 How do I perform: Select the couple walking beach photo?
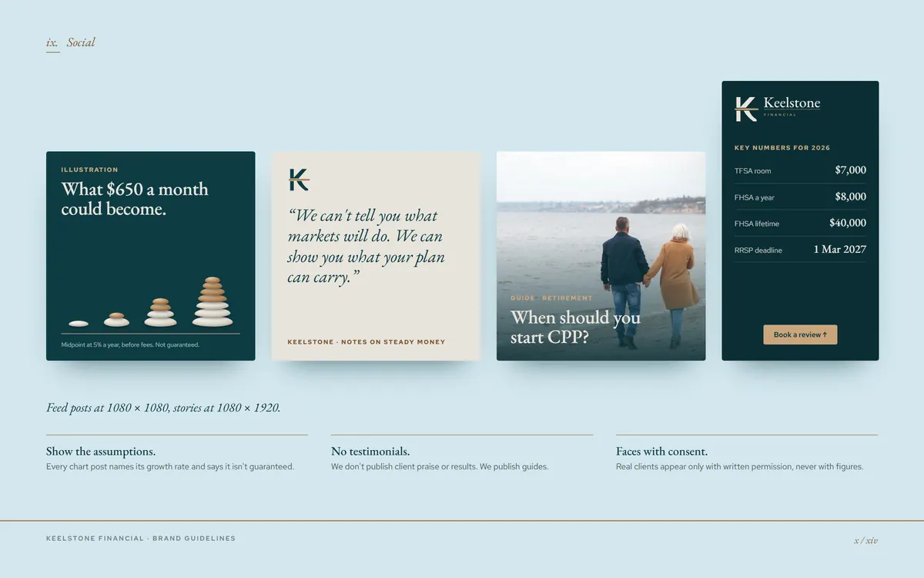pyautogui.click(x=601, y=256)
